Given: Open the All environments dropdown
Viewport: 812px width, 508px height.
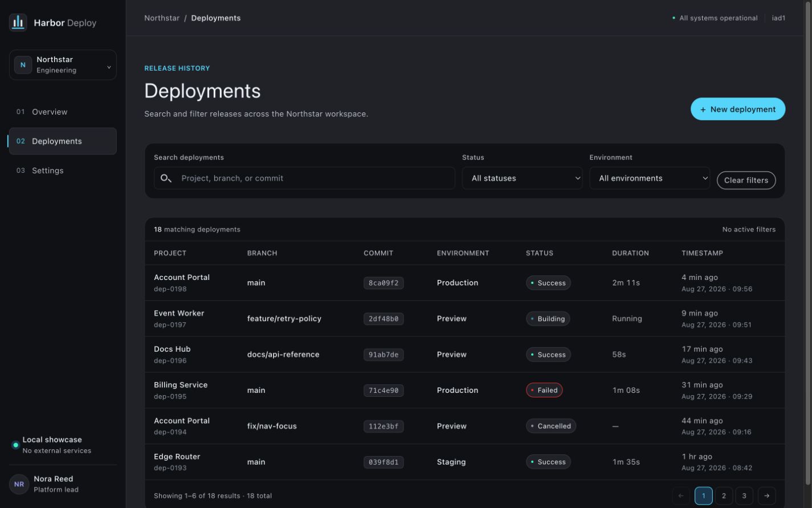Looking at the screenshot, I should (x=650, y=178).
